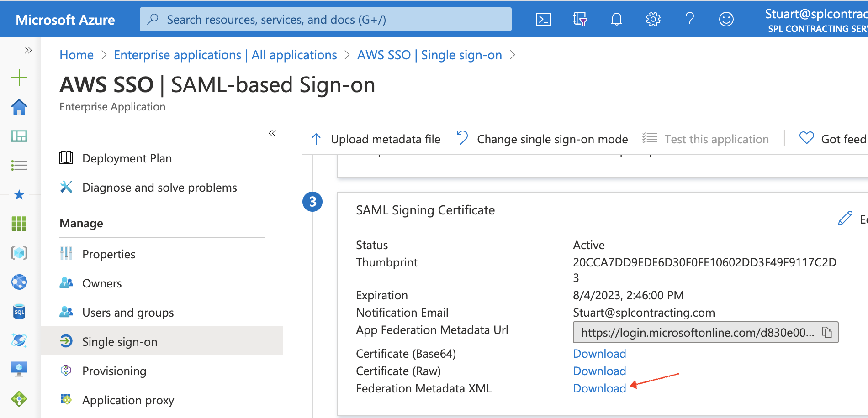Viewport: 868px width, 418px height.
Task: Open Dashboard icon in sidebar
Action: coord(19,136)
